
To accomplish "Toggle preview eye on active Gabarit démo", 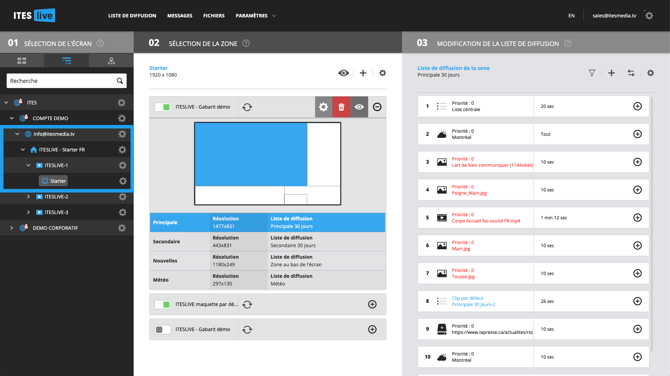I will pyautogui.click(x=359, y=107).
